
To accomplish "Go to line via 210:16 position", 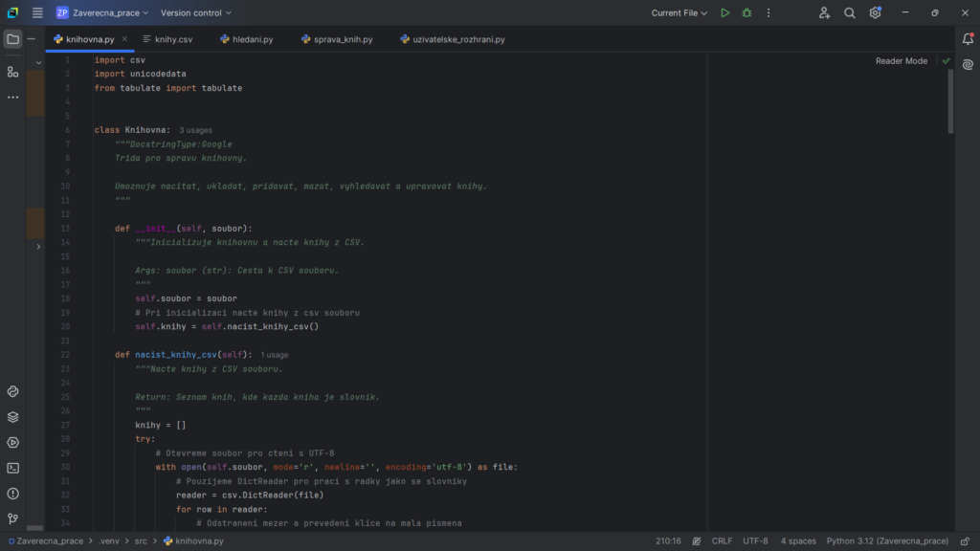I will [668, 541].
